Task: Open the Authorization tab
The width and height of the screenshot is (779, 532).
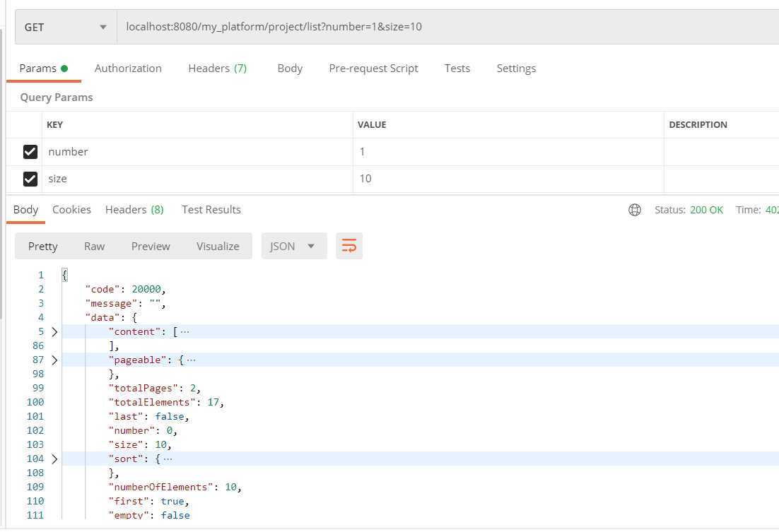Action: click(x=128, y=69)
